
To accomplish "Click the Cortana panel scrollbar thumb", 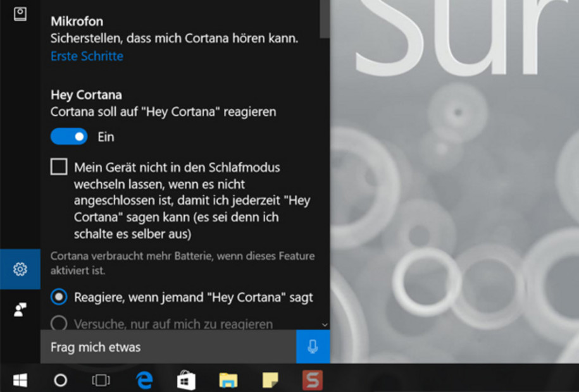I will click(x=325, y=19).
